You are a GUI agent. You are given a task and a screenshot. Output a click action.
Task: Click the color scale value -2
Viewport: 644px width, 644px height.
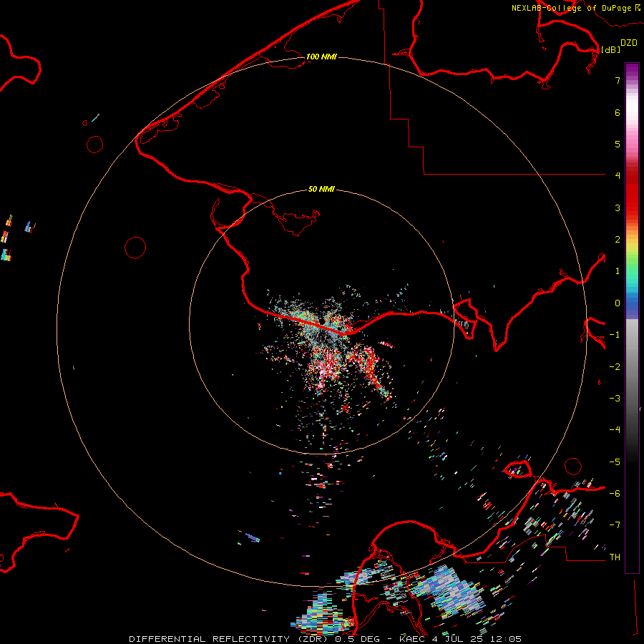[615, 367]
